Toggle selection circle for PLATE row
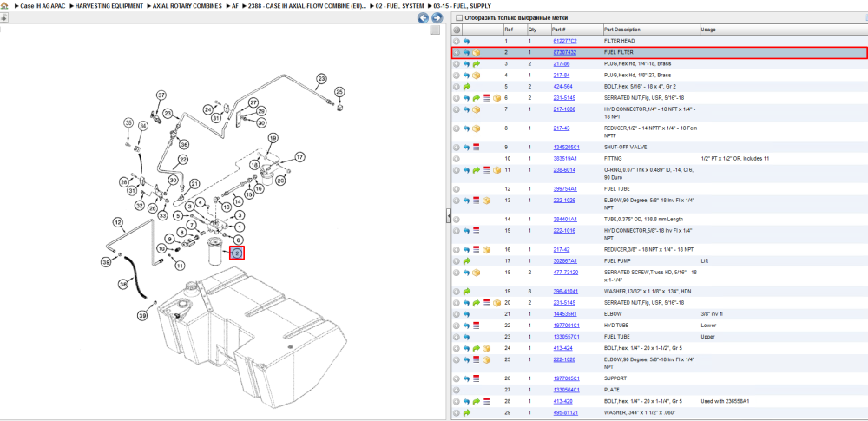Viewport: 868px width, 421px height. 457,390
